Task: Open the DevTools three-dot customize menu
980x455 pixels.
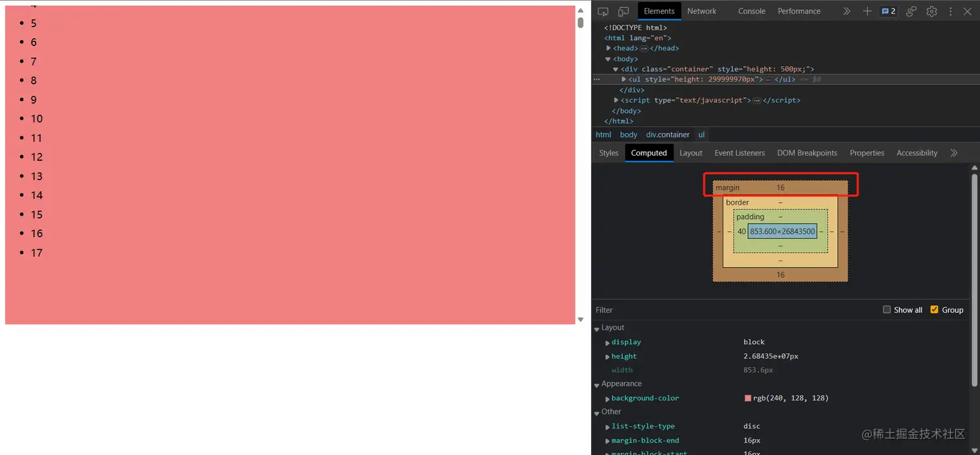Action: coord(951,11)
